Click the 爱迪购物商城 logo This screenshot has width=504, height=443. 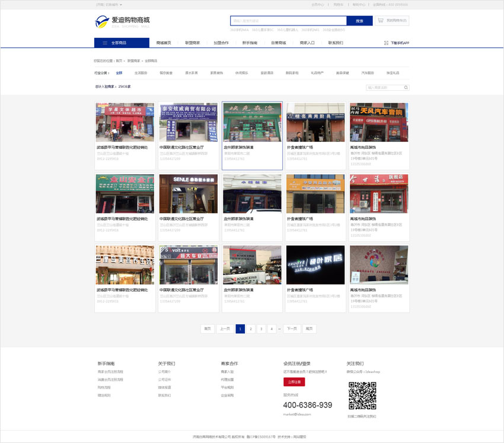122,22
